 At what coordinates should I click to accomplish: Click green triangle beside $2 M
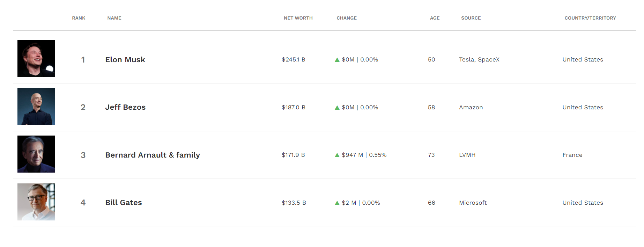[337, 203]
